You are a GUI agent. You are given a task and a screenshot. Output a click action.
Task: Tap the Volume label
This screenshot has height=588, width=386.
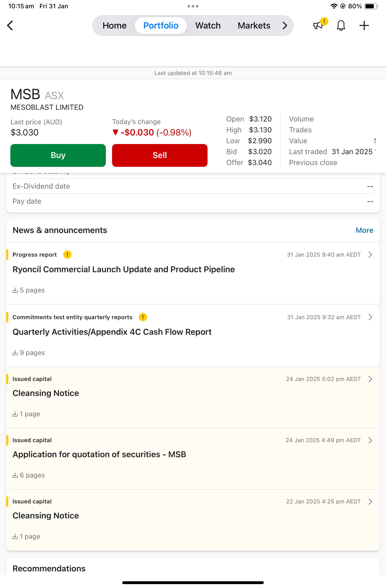coord(301,119)
